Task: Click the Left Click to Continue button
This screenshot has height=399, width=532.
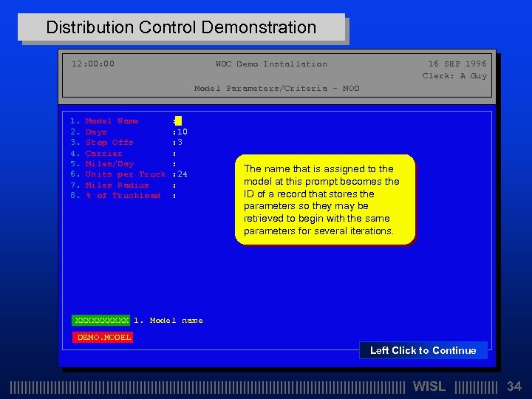Action: [x=423, y=350]
